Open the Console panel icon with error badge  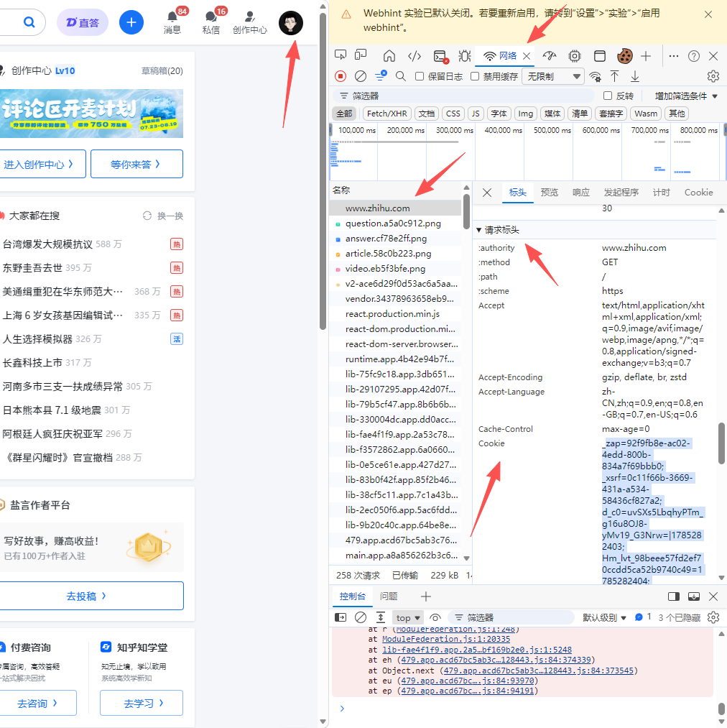[440, 56]
